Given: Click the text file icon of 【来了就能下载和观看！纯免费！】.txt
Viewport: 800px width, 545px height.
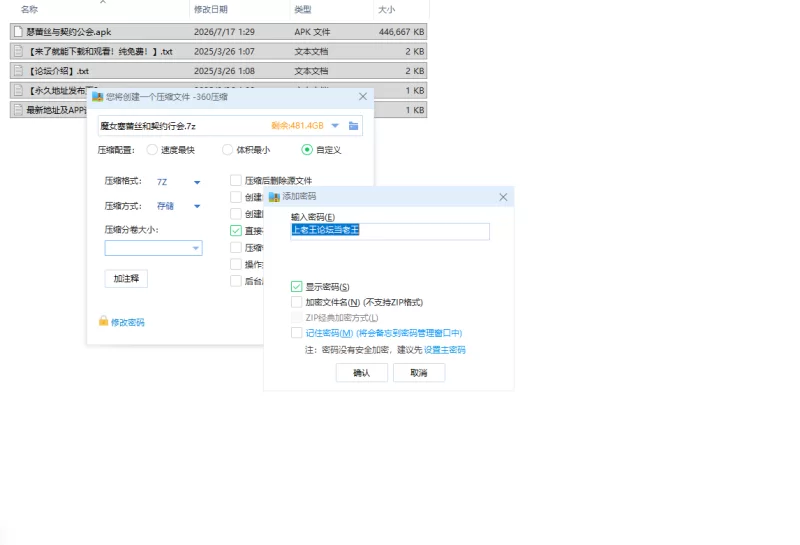Looking at the screenshot, I should pyautogui.click(x=18, y=51).
